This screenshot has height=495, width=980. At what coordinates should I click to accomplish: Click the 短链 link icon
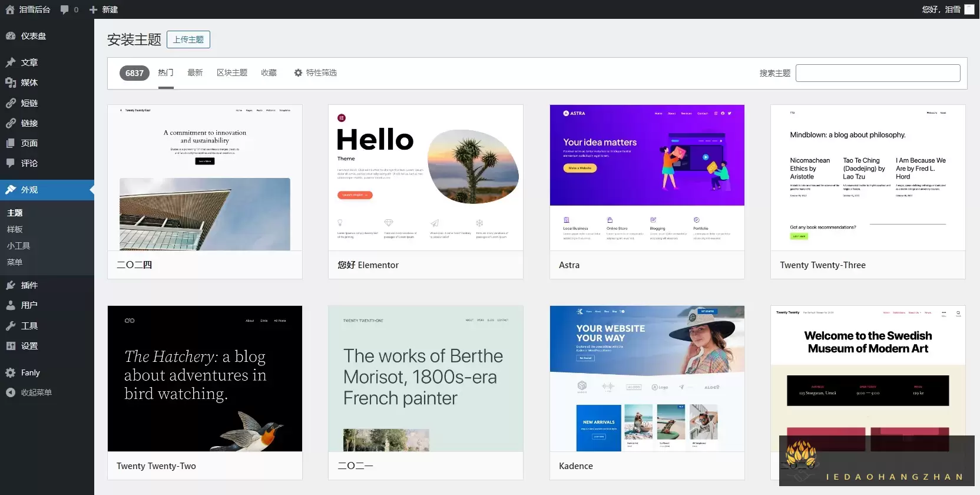coord(11,103)
